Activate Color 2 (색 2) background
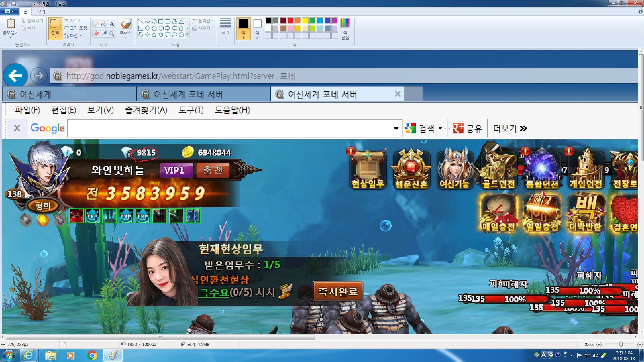Image resolution: width=644 pixels, height=362 pixels. (257, 29)
